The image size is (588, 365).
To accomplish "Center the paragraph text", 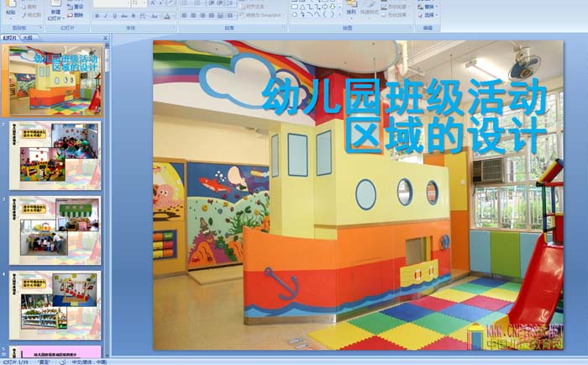I will tap(193, 15).
